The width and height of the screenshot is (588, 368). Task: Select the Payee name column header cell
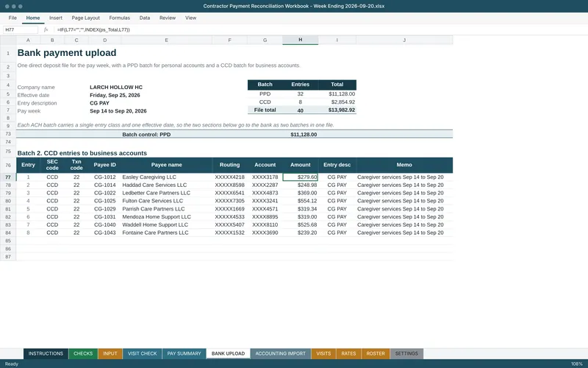[167, 165]
